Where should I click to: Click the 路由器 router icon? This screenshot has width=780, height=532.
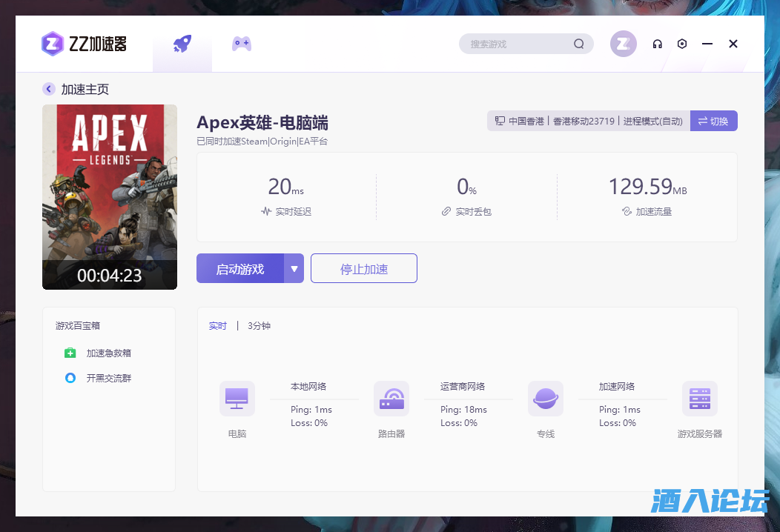391,398
